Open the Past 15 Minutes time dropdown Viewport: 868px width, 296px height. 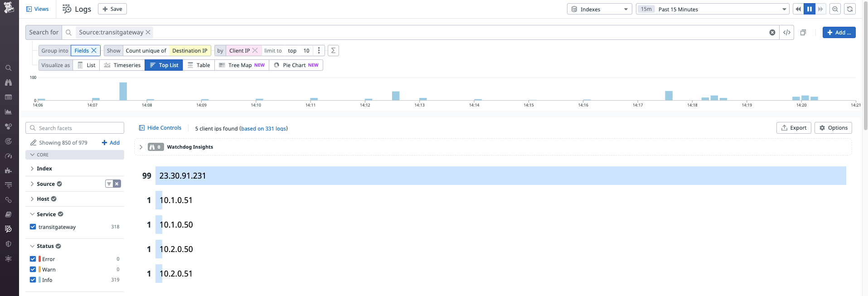click(713, 9)
